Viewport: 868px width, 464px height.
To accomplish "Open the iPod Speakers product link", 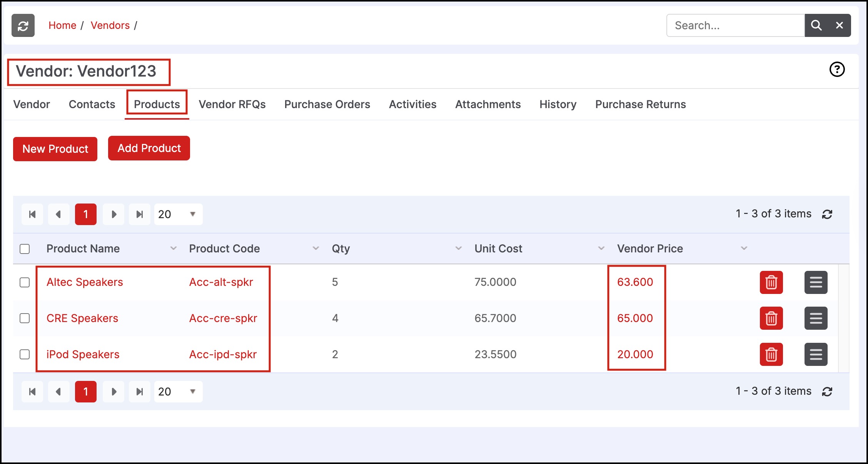I will (83, 354).
